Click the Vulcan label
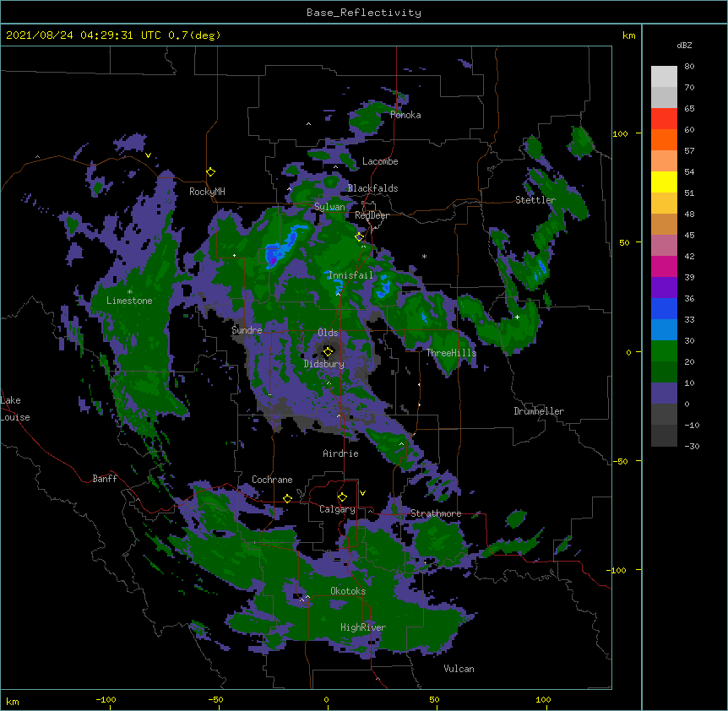728x711 pixels. pos(459,669)
